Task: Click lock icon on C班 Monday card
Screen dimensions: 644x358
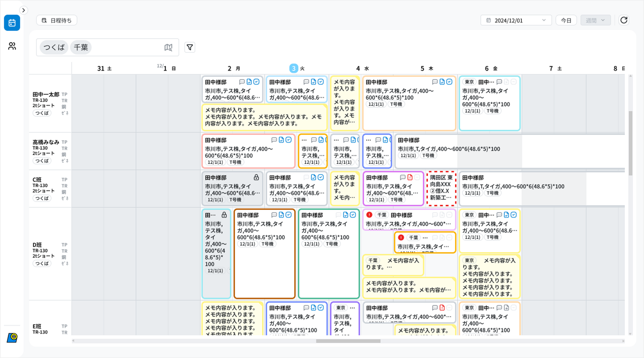Action: (x=256, y=177)
